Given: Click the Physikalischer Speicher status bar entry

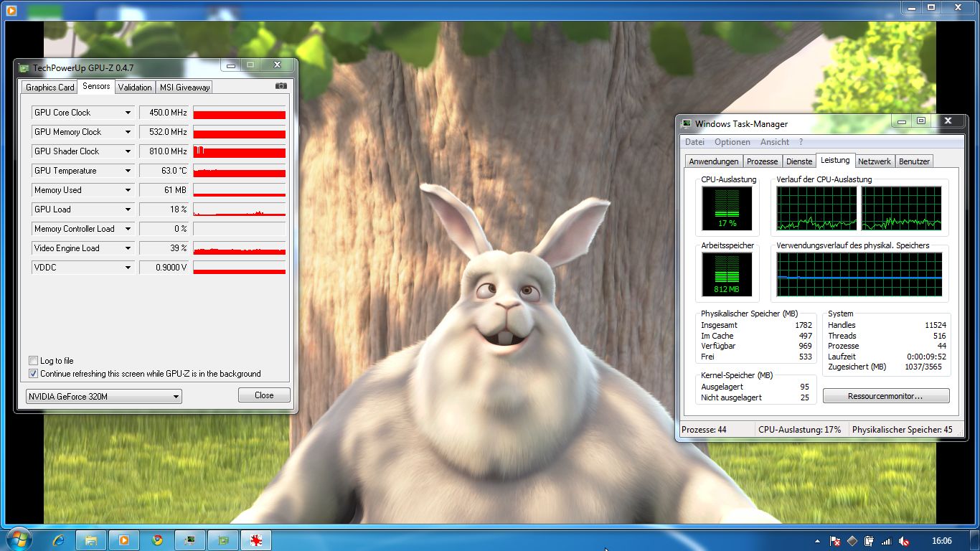Looking at the screenshot, I should click(x=902, y=430).
